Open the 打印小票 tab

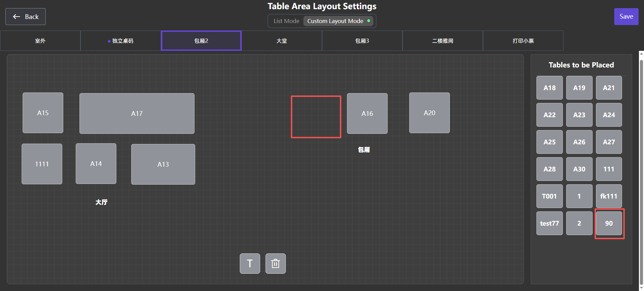tap(523, 41)
